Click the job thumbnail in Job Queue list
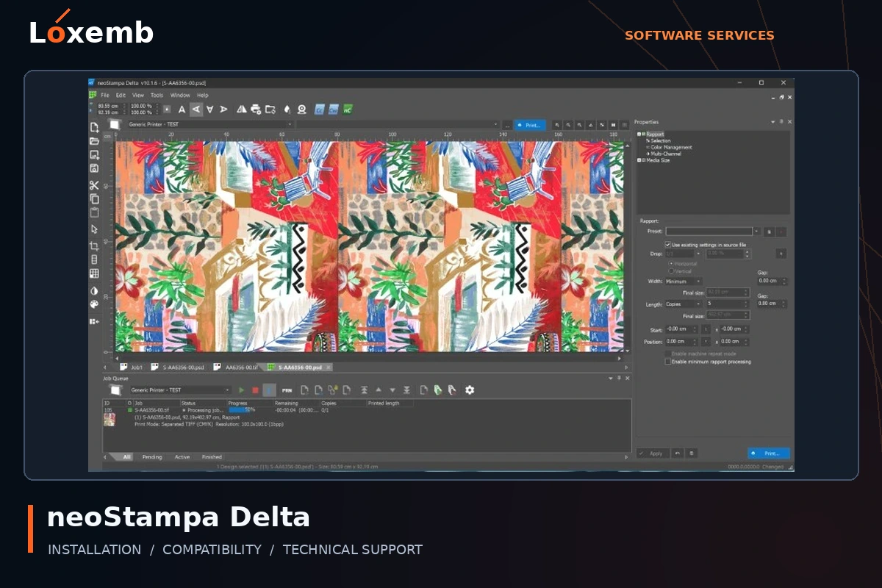This screenshot has width=882, height=588. click(109, 420)
